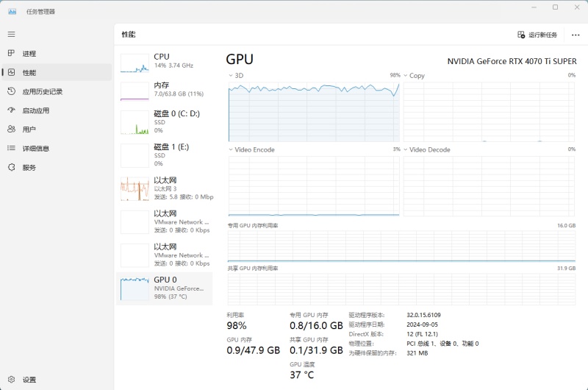588x390 pixels.
Task: Open the 用户 users icon
Action: click(x=11, y=129)
